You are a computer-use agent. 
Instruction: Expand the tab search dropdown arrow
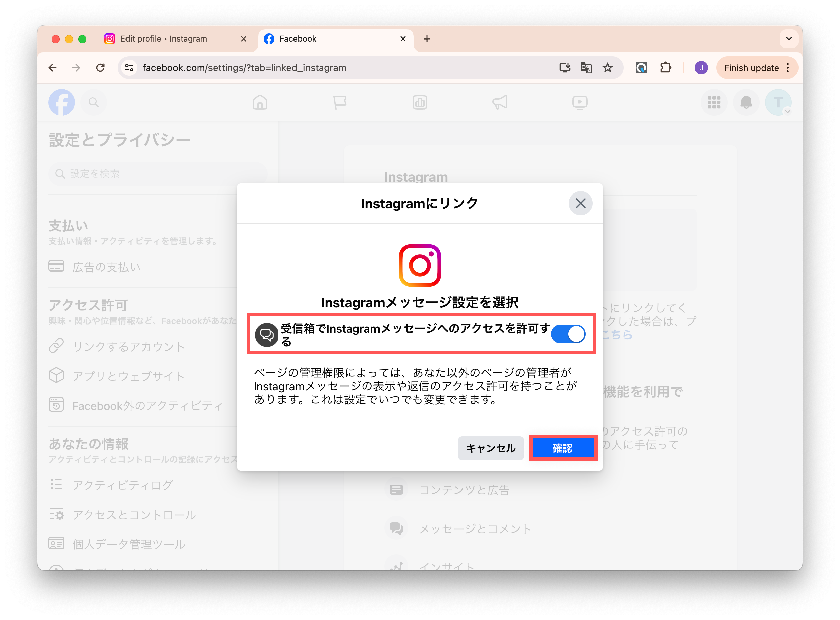coord(788,38)
